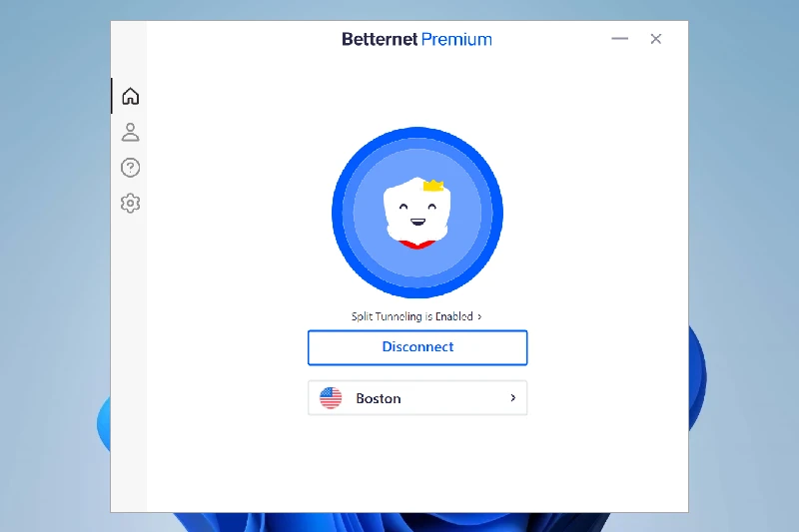Minimize the Betternet window
The height and width of the screenshot is (532, 799).
[619, 39]
